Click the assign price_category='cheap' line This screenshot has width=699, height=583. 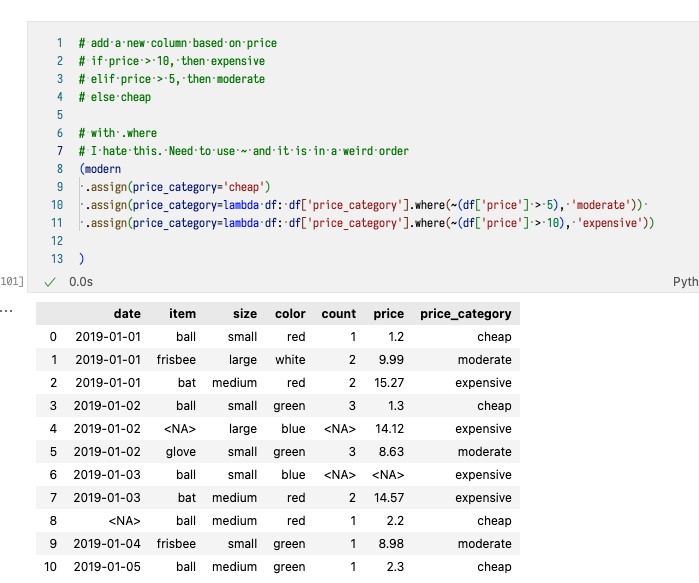(178, 187)
